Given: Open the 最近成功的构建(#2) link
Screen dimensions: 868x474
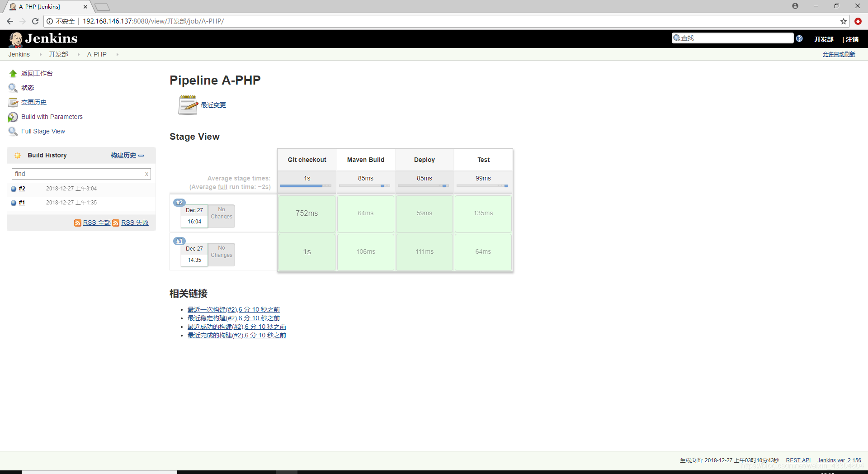Looking at the screenshot, I should [237, 327].
